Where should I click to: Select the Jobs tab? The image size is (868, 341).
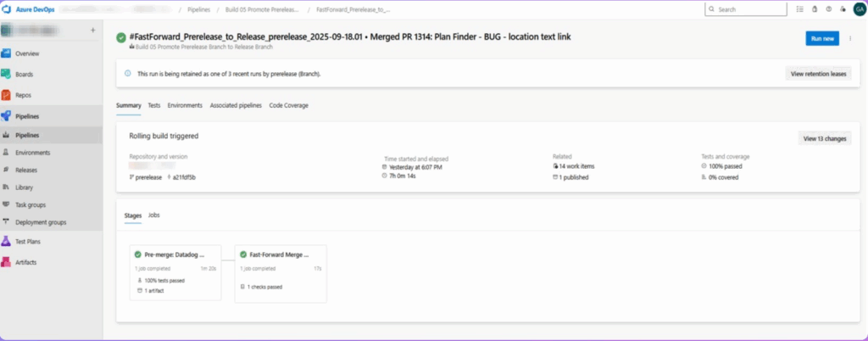click(x=153, y=215)
